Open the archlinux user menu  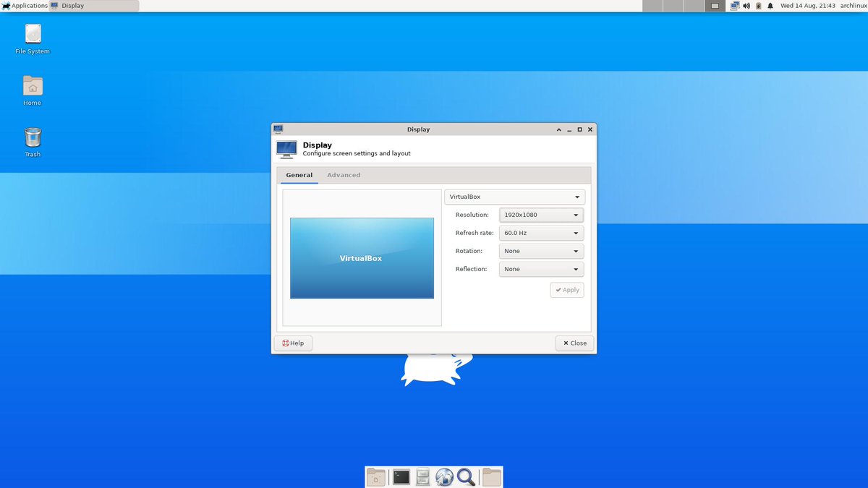854,6
